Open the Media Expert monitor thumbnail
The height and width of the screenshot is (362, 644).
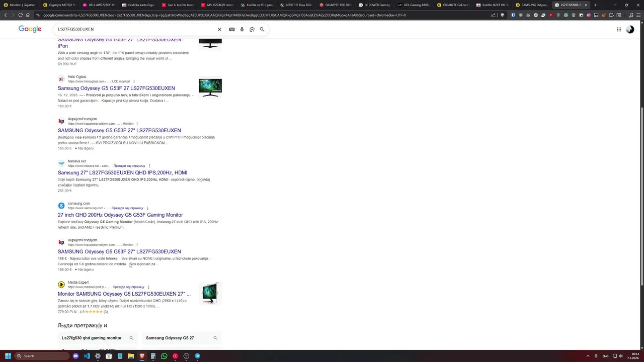point(210,294)
